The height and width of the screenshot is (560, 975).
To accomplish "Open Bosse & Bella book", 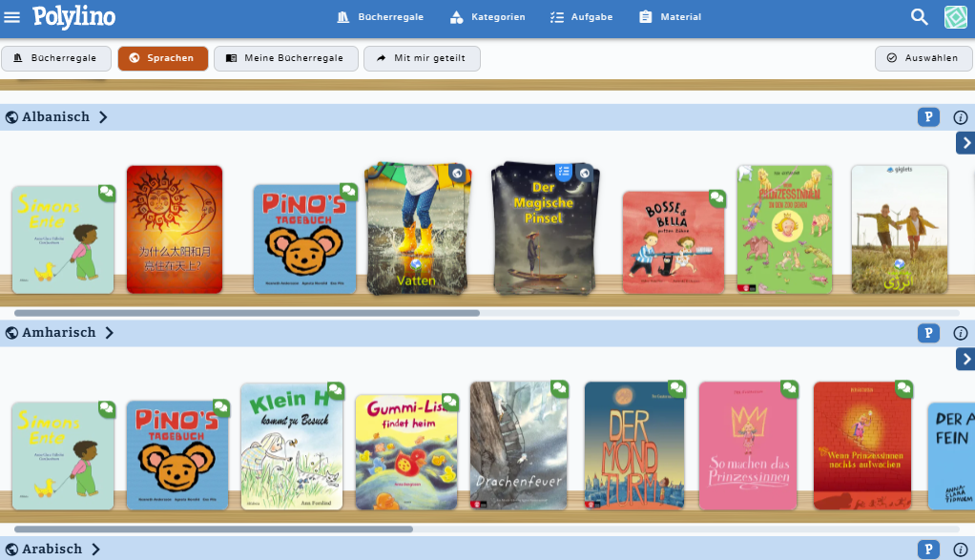I will pos(674,242).
